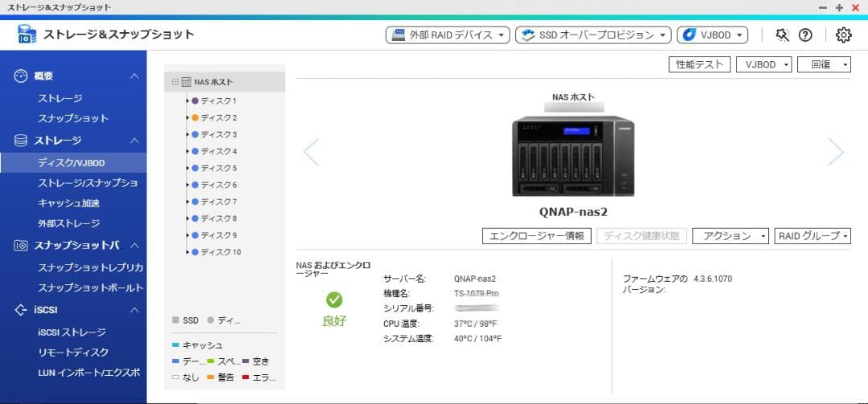The height and width of the screenshot is (404, 868).
Task: Click the エンクロージャー情報 button
Action: [537, 236]
